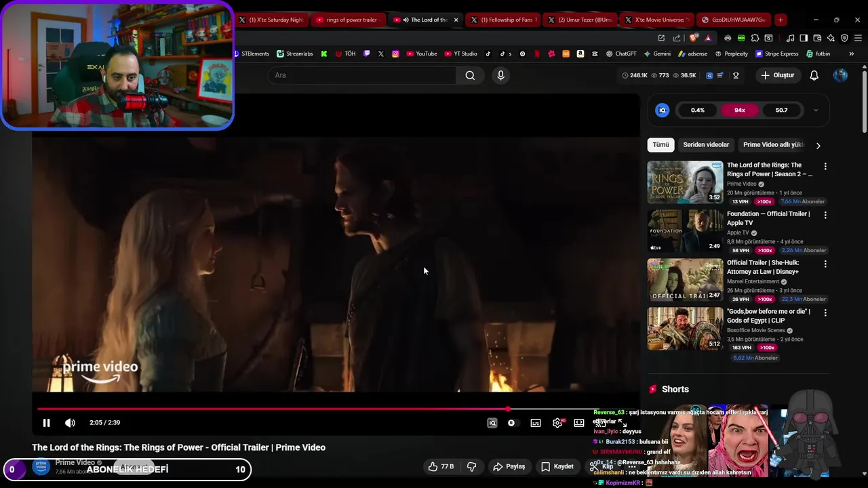Viewport: 868px width, 488px height.
Task: Click the vidIQ 246.1K stat
Action: click(635, 75)
